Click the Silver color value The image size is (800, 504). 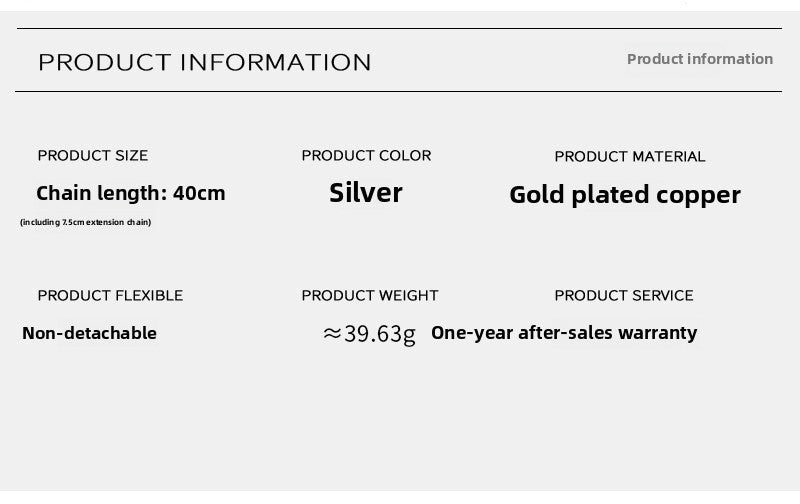366,193
